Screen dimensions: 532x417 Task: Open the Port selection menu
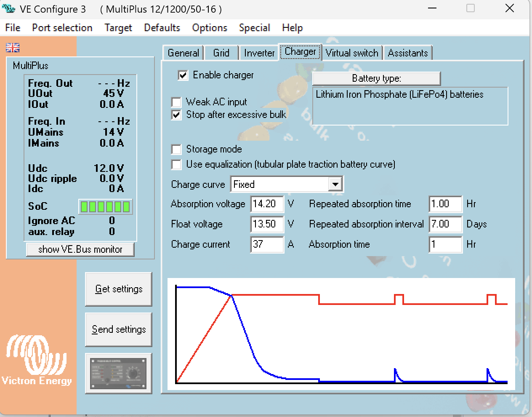pos(62,28)
